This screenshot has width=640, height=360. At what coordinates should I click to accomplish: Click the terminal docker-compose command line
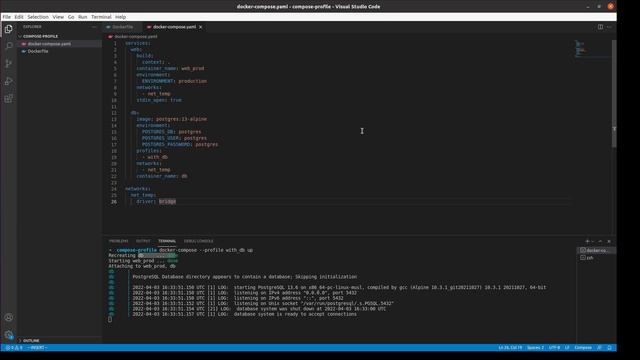pyautogui.click(x=206, y=250)
